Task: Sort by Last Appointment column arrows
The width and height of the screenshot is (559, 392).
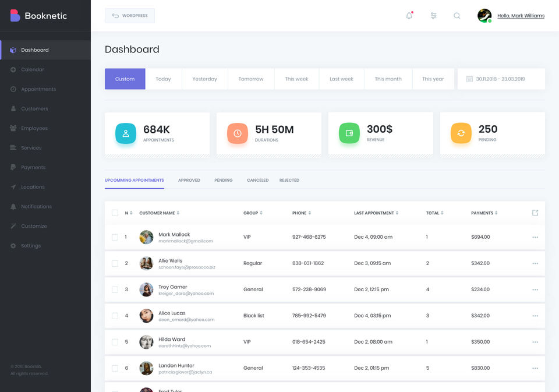Action: [x=397, y=213]
